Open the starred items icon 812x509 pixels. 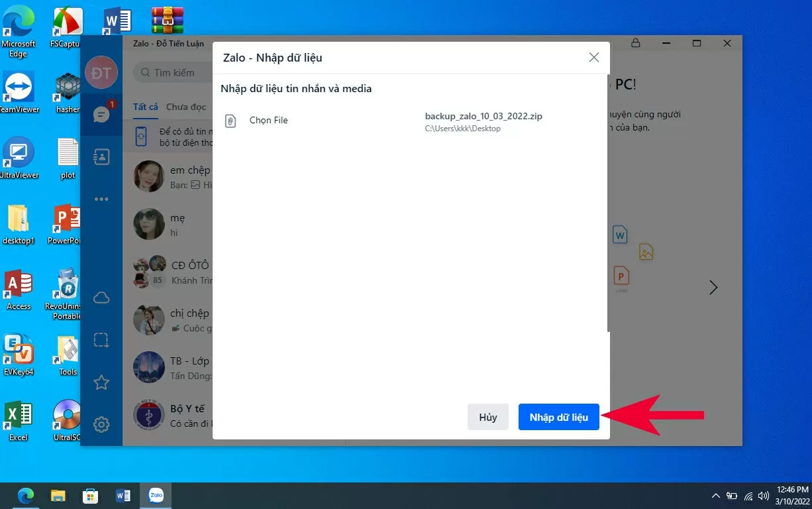[x=101, y=382]
